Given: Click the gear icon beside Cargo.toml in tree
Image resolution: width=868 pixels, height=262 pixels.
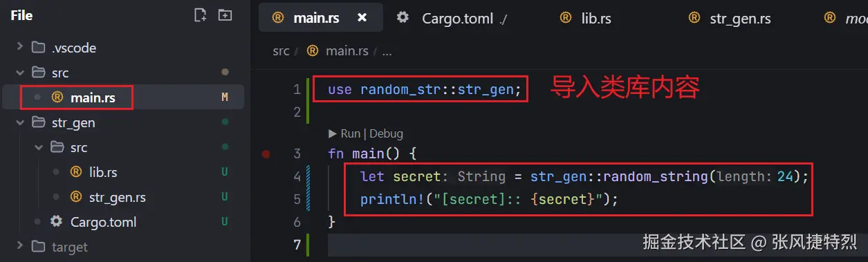Looking at the screenshot, I should click(57, 222).
